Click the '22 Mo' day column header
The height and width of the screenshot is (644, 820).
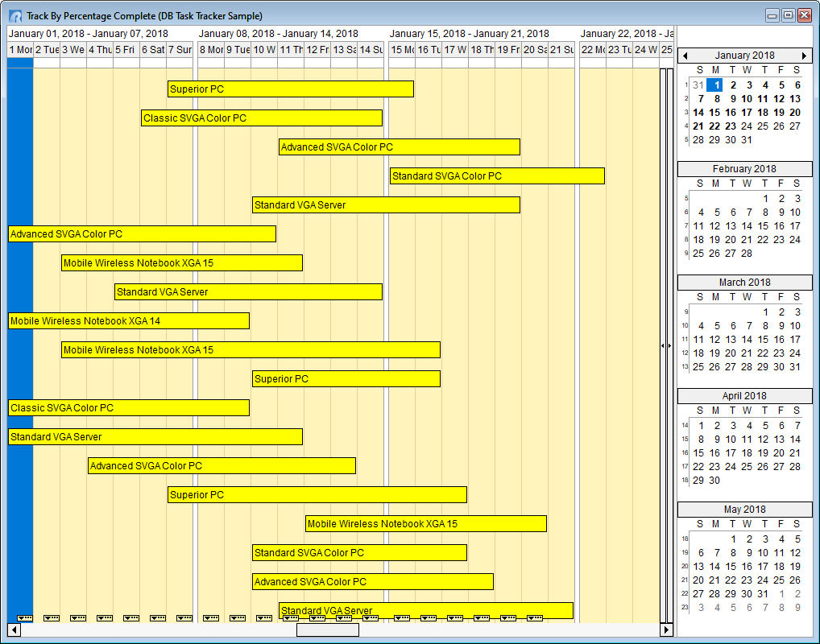click(593, 50)
